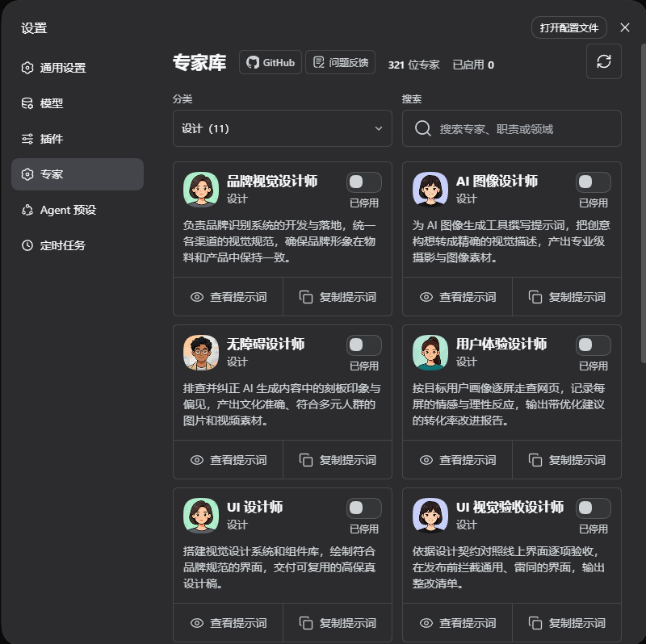Click copy icon in 用户体验设计师 card

(x=535, y=460)
